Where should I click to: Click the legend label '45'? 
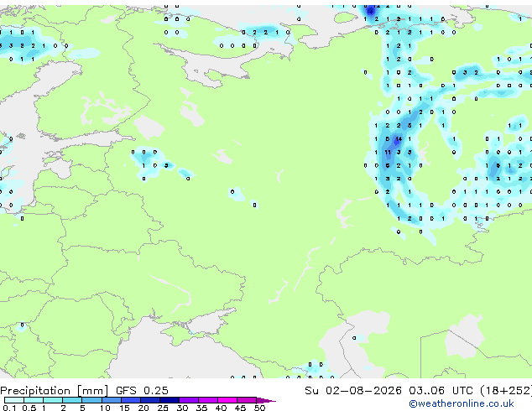240,408
